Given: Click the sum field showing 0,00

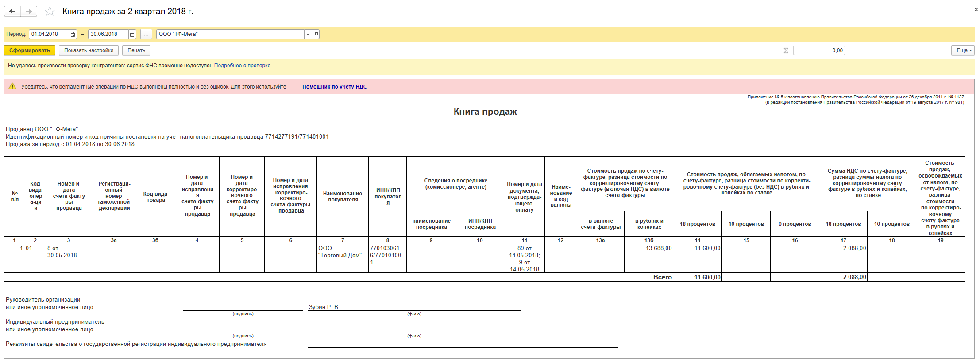Looking at the screenshot, I should click(x=819, y=50).
